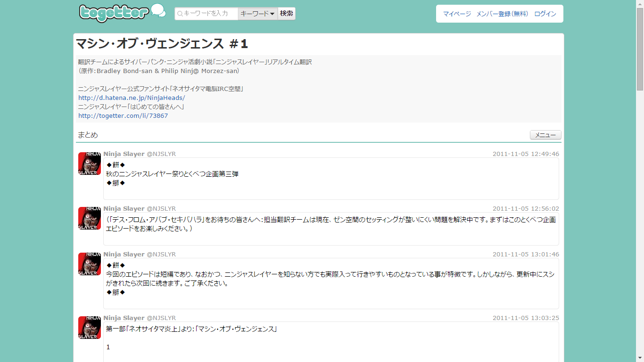The width and height of the screenshot is (644, 362).
Task: Open the NinjaHeads hatena link
Action: tap(131, 98)
